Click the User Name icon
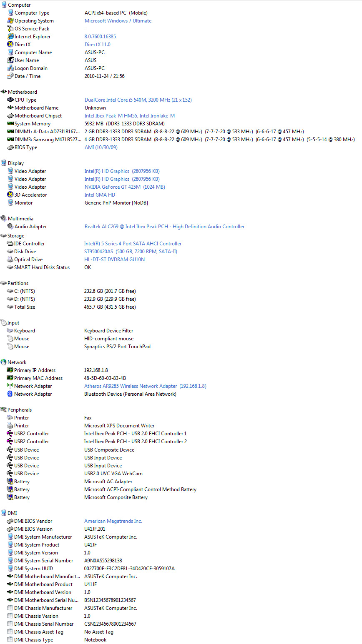This screenshot has width=362, height=644. pyautogui.click(x=10, y=60)
